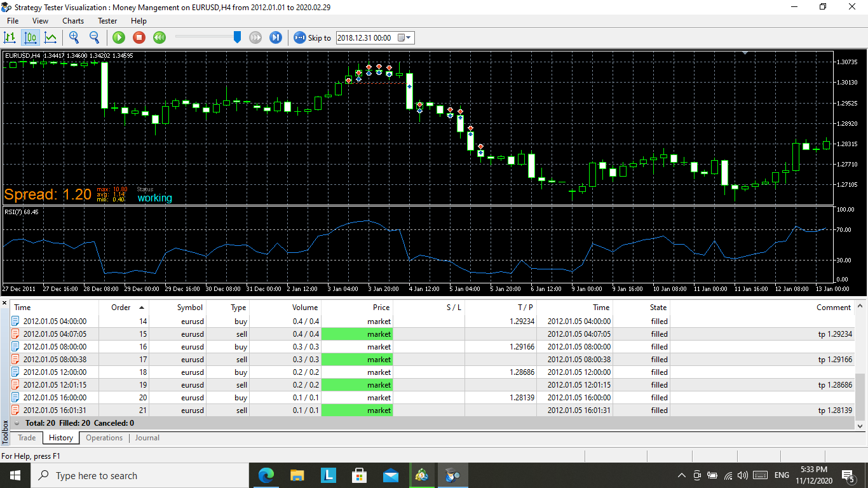Select the History tab

point(61,438)
